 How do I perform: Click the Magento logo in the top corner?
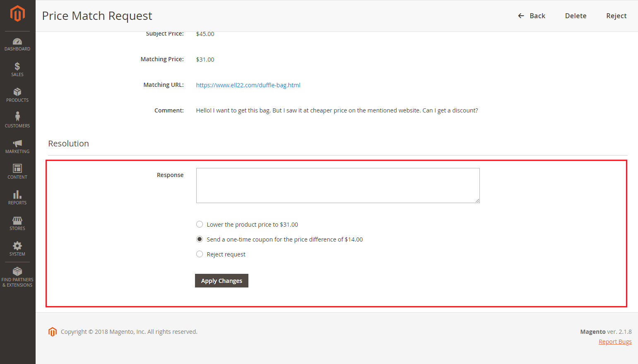[x=17, y=14]
